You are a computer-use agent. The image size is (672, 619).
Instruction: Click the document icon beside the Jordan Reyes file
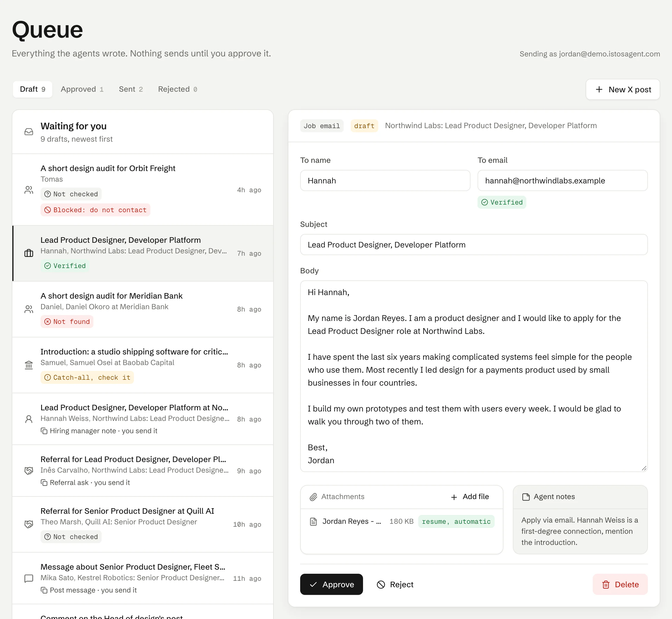pyautogui.click(x=313, y=521)
